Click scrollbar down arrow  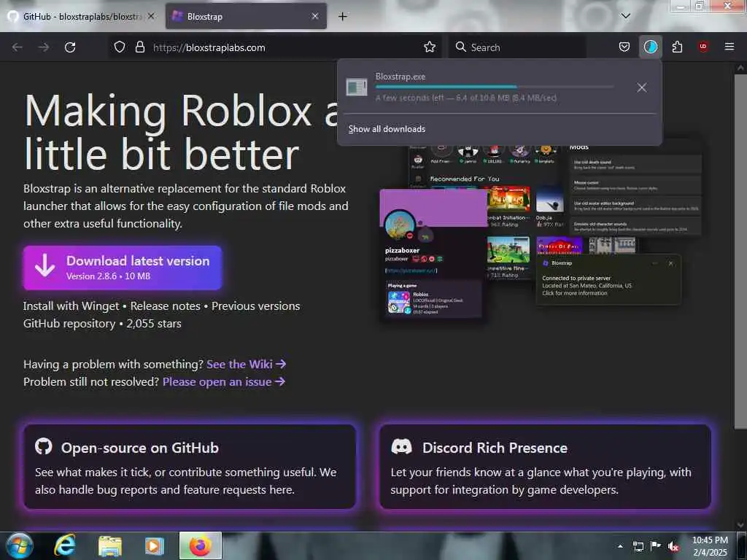(x=740, y=524)
